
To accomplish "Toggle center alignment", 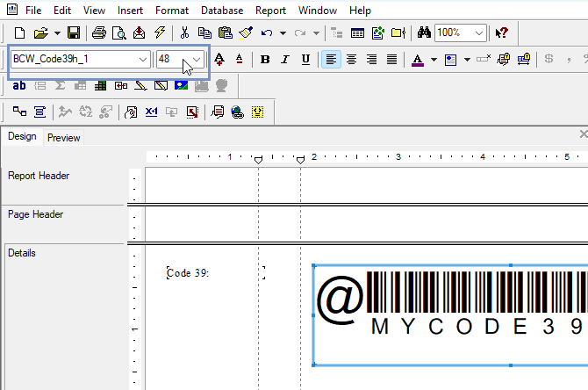I will click(351, 60).
